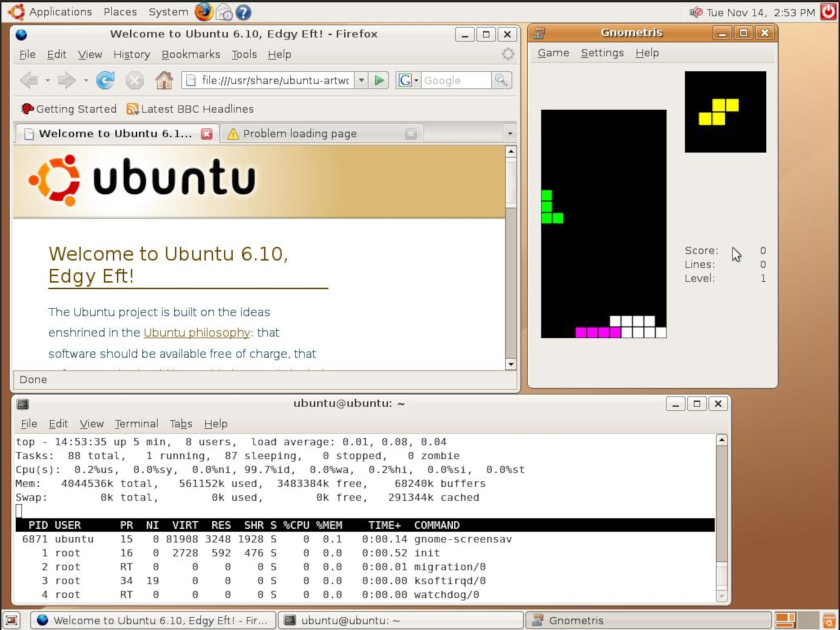
Task: Launch Firefox from the top panel icon
Action: (x=203, y=11)
